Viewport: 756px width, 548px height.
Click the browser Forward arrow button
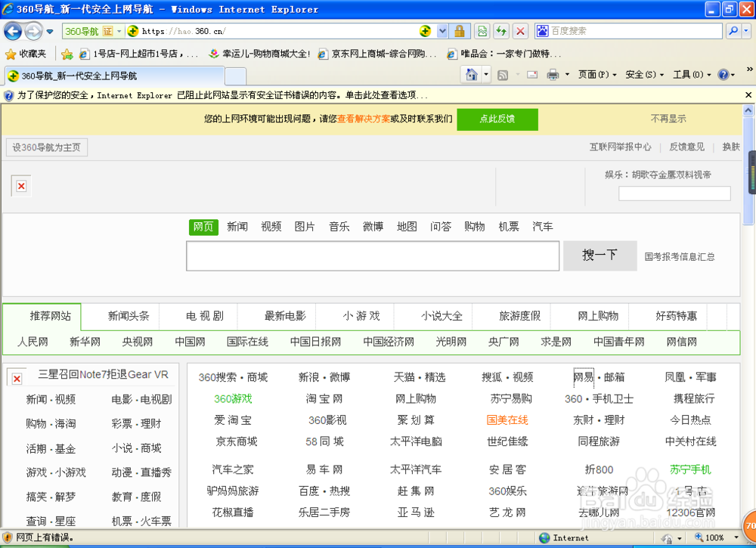tap(33, 31)
